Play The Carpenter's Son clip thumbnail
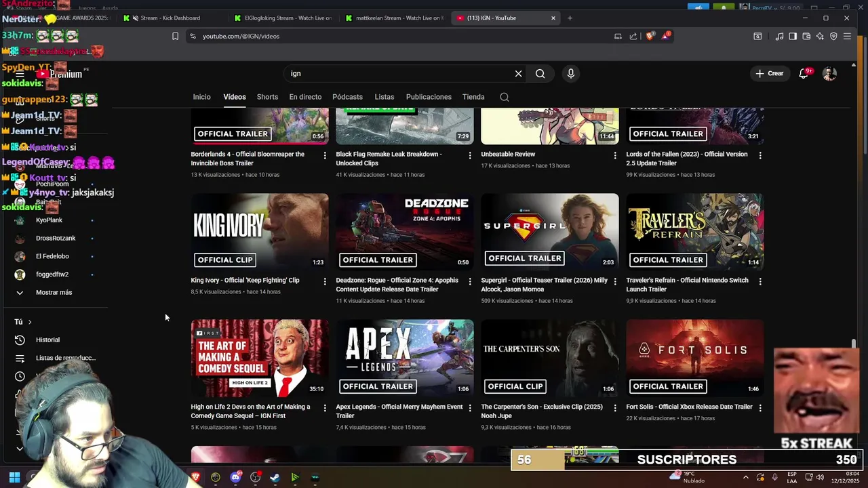This screenshot has width=868, height=488. 550,358
